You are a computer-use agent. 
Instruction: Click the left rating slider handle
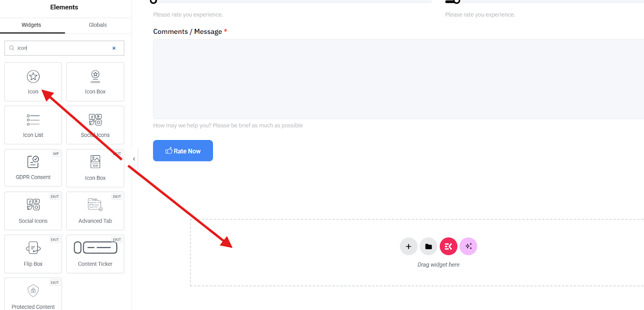(153, 1)
